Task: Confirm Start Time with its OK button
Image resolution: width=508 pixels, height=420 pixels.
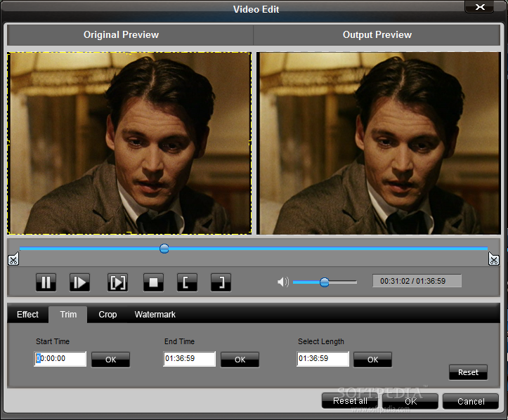Action: tap(110, 360)
